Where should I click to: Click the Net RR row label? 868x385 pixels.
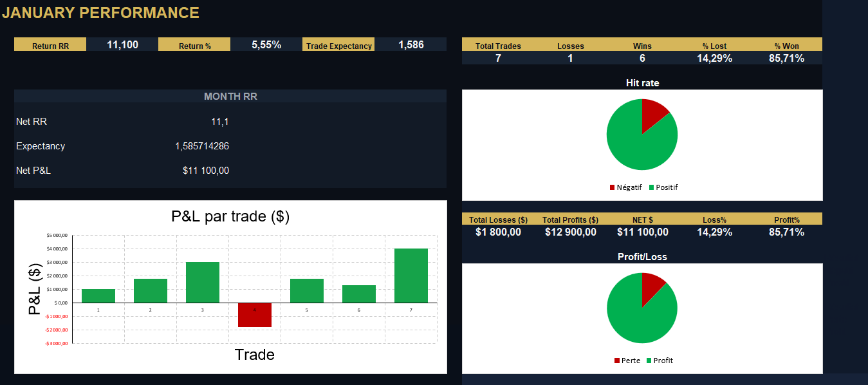[x=32, y=122]
